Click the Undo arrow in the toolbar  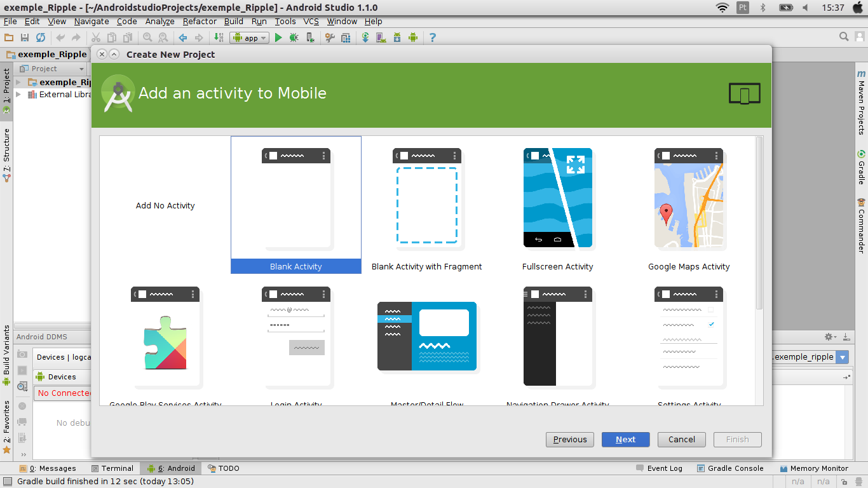(x=61, y=37)
